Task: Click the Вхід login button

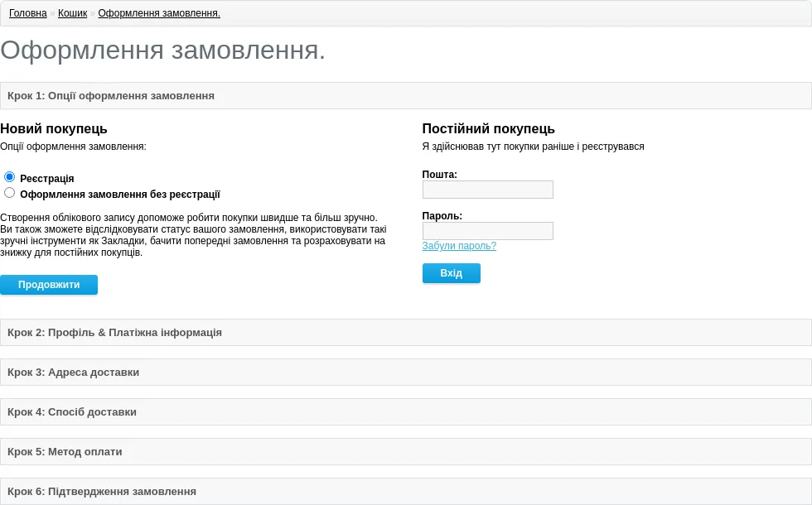Action: pos(451,273)
